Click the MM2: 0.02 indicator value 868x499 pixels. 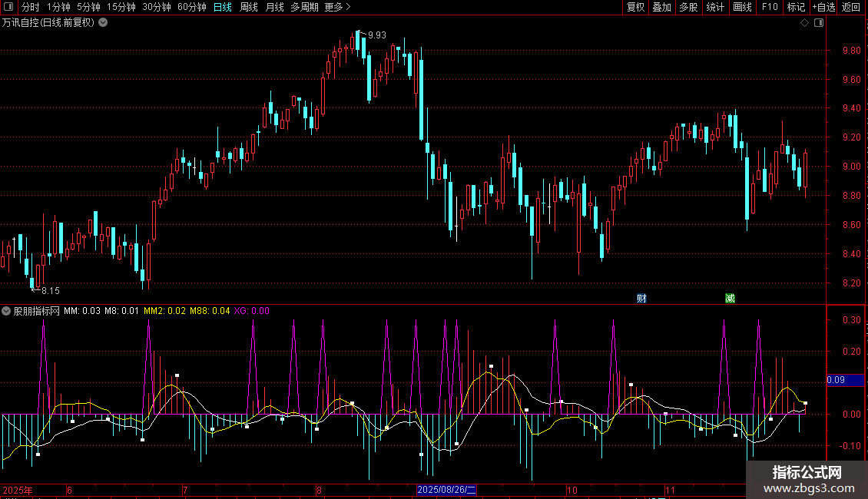[165, 311]
